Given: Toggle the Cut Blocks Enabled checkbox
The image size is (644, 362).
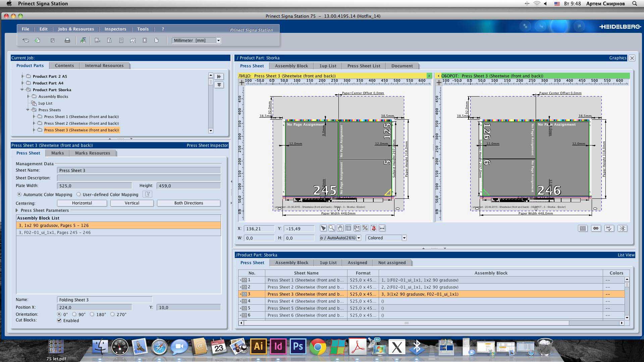Looking at the screenshot, I should tap(59, 320).
